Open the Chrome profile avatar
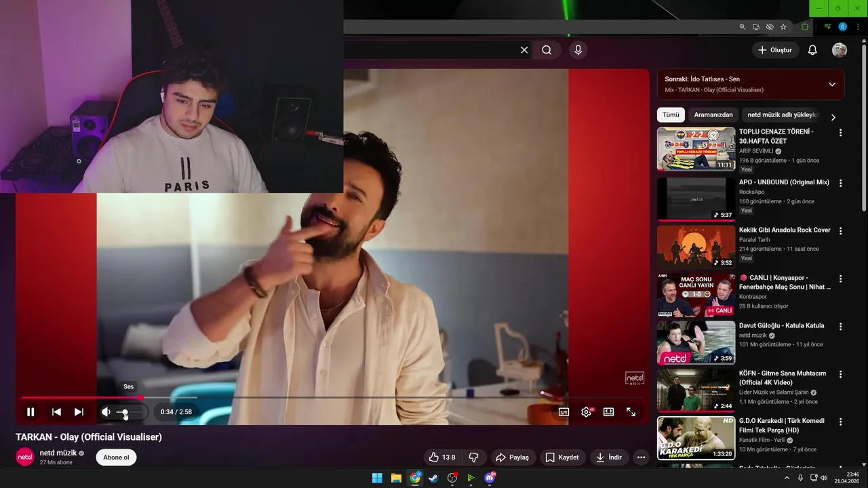The width and height of the screenshot is (868, 488). [x=843, y=27]
